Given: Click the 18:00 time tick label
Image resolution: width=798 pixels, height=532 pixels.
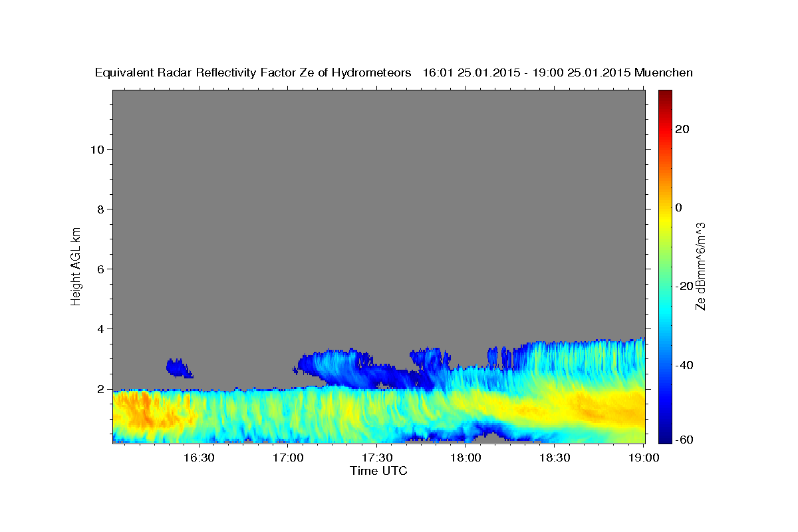Looking at the screenshot, I should pos(466,458).
